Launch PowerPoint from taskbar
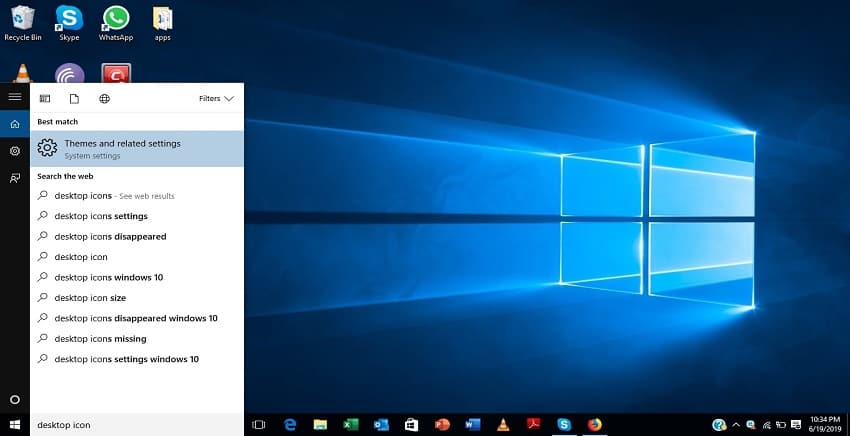Viewport: 850px width, 436px height. (x=442, y=425)
